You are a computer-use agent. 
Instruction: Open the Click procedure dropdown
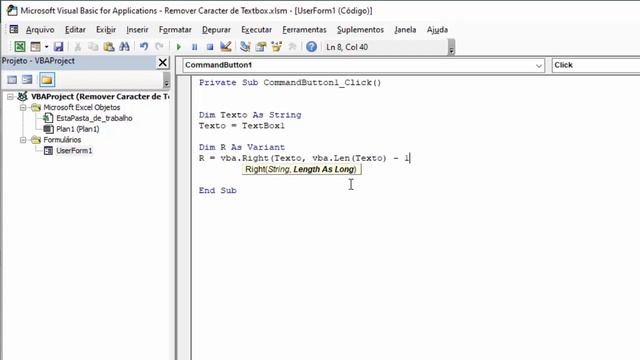click(596, 65)
